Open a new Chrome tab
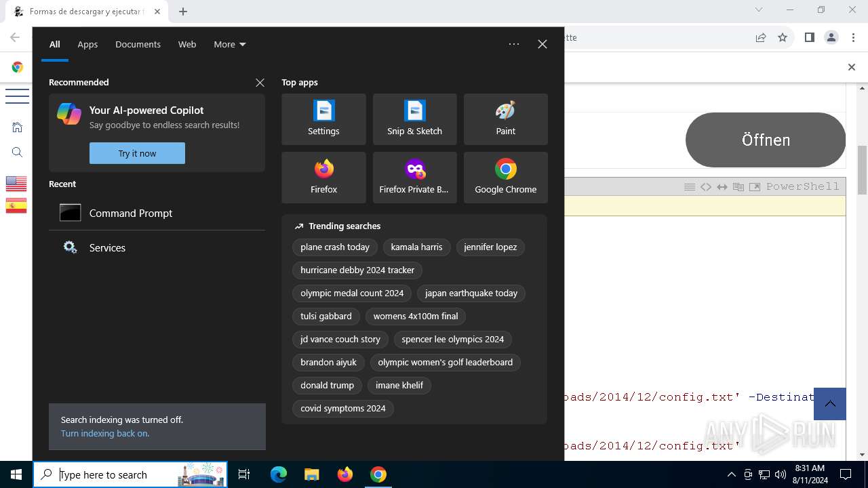The width and height of the screenshot is (868, 488). point(183,12)
